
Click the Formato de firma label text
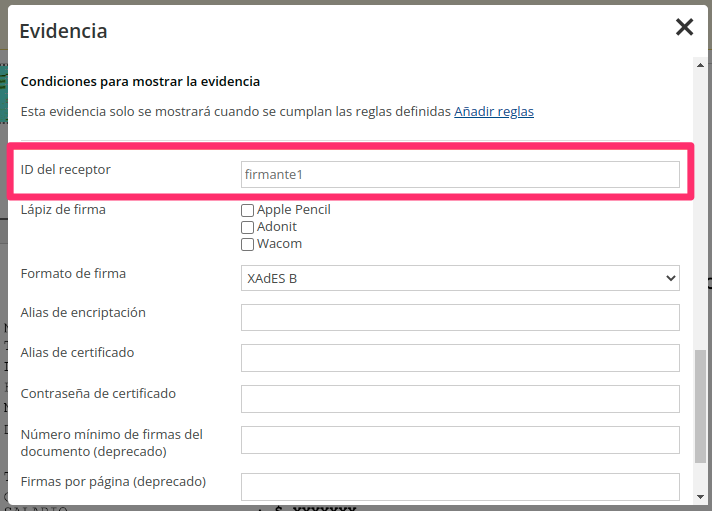73,274
